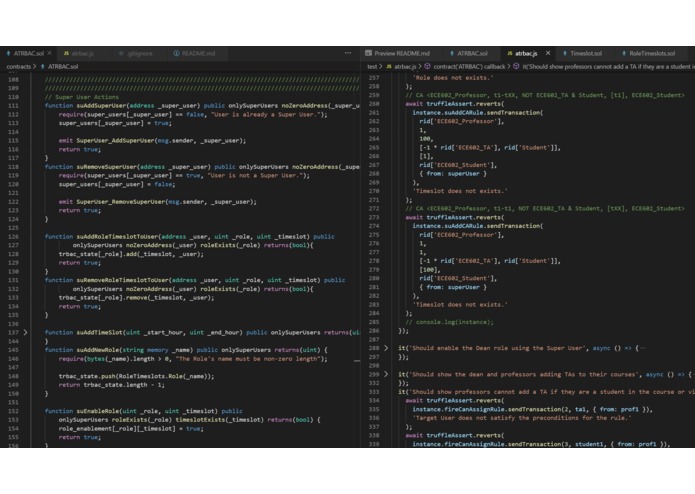Click '{ from: superUser }' on line 268

pyautogui.click(x=453, y=174)
